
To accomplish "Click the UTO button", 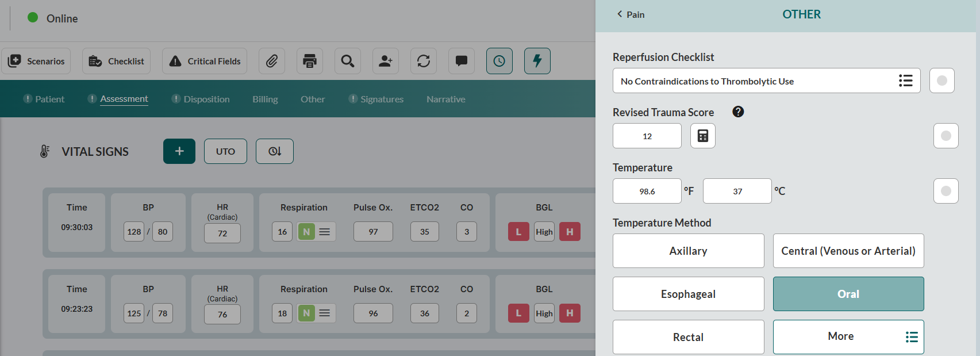I will [x=225, y=151].
